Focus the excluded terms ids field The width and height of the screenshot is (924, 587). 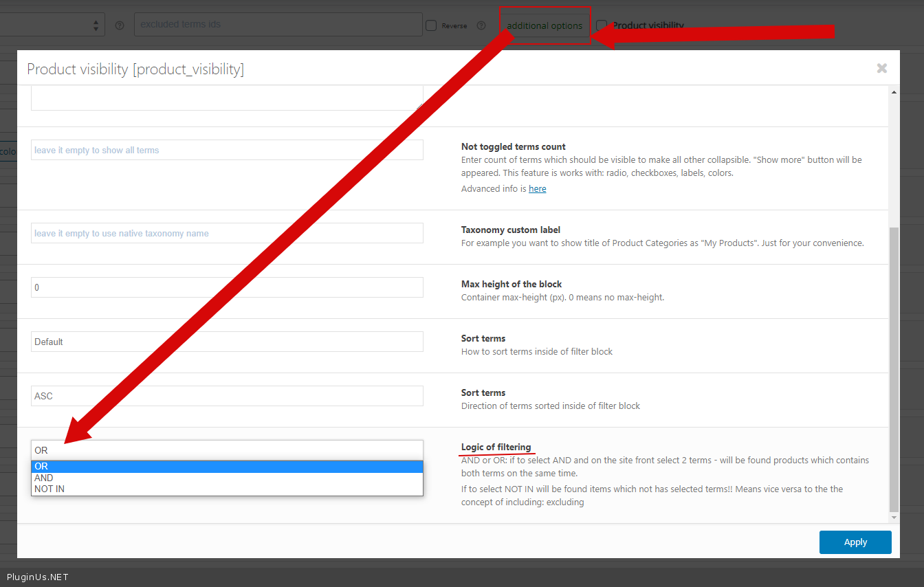pos(278,25)
